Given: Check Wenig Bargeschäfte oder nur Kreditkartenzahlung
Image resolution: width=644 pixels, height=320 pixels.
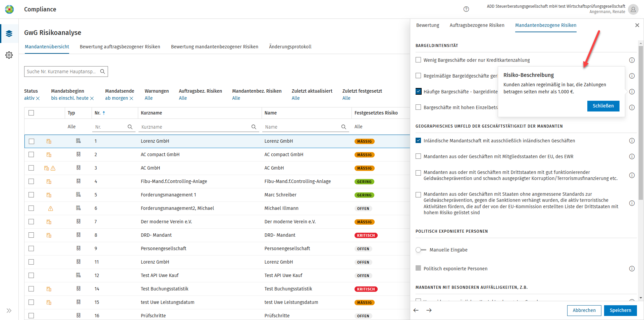Looking at the screenshot, I should point(418,60).
